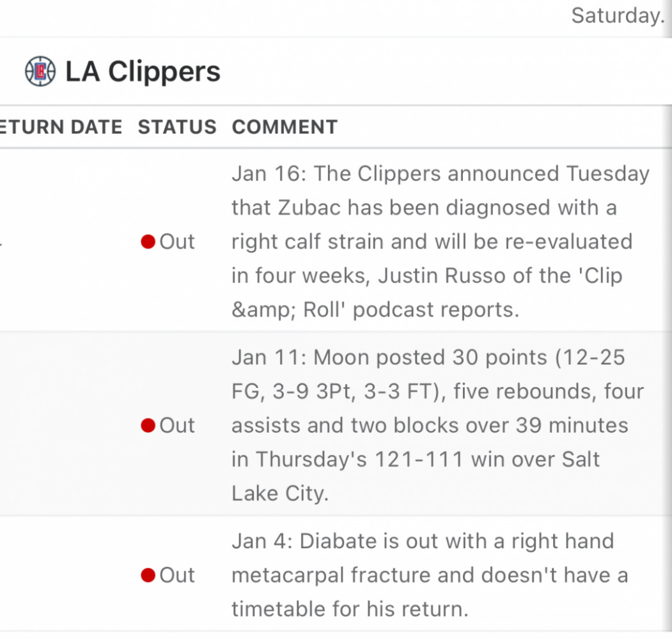This screenshot has height=639, width=672.
Task: Click the return date dash in Zubac row
Action: pyautogui.click(x=1, y=243)
